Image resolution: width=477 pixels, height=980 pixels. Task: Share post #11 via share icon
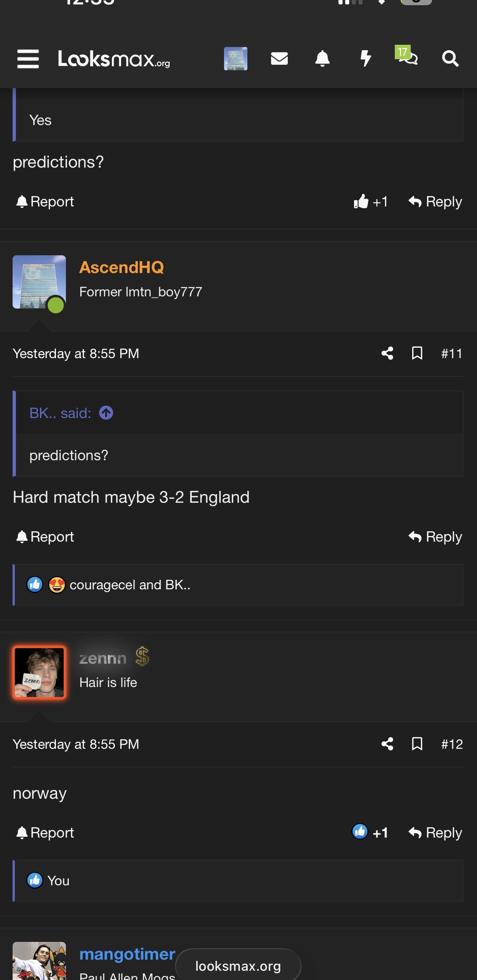[387, 353]
